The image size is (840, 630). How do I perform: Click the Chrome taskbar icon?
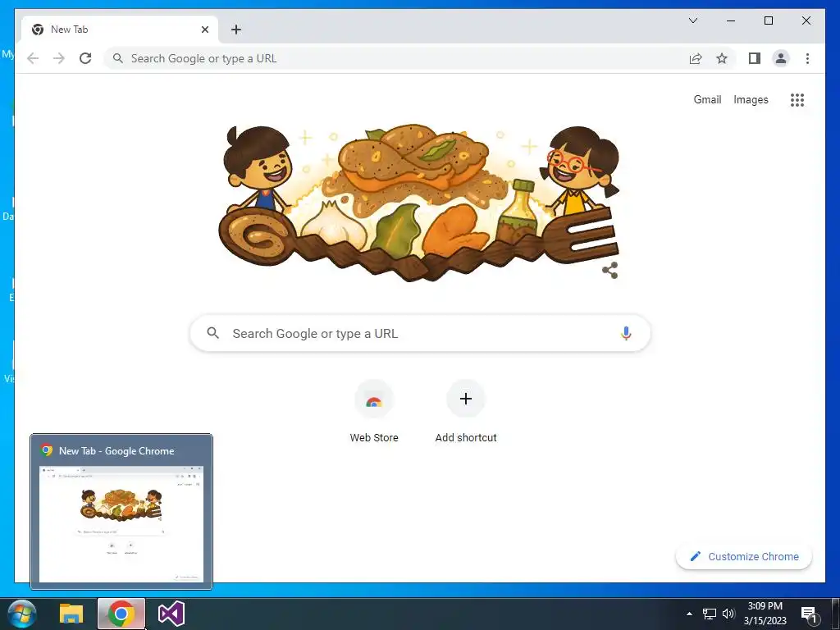(x=121, y=614)
